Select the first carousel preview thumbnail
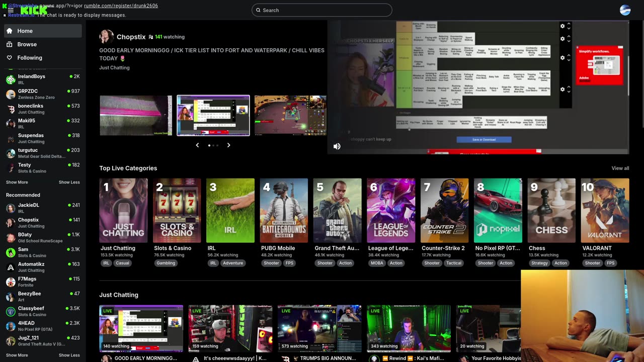Viewport: 644px width, 362px height. pyautogui.click(x=136, y=115)
